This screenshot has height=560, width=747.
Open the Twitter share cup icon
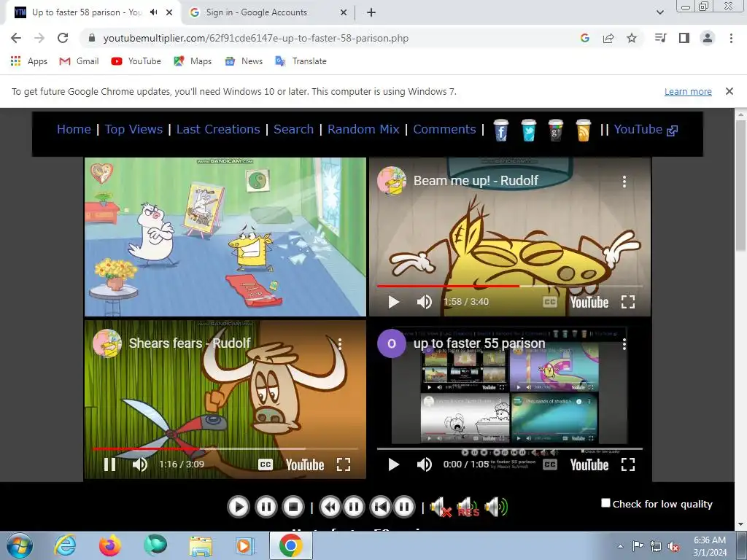[528, 130]
